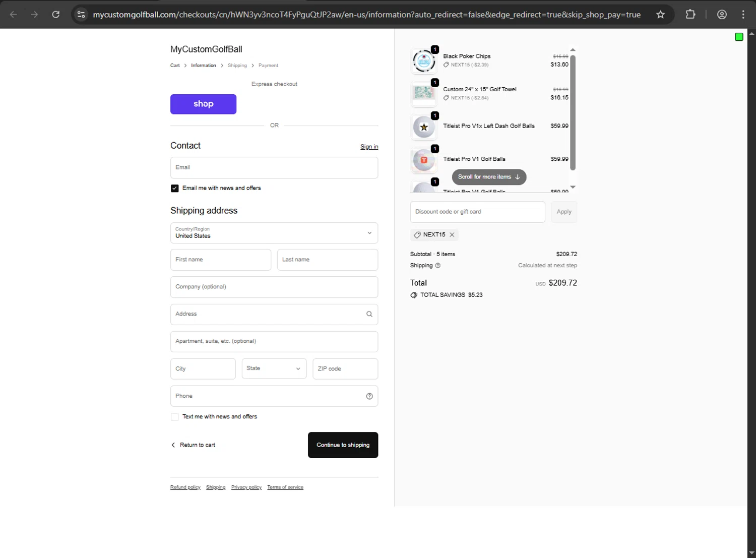Open the Chrome three-dot menu
Image resolution: width=756 pixels, height=558 pixels.
coord(743,15)
